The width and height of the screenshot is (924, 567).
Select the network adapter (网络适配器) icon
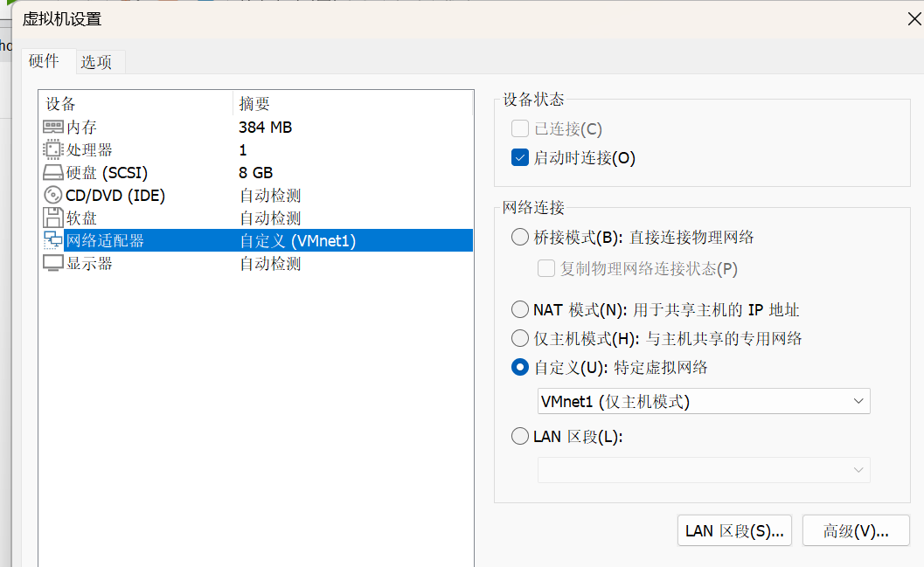tap(53, 241)
